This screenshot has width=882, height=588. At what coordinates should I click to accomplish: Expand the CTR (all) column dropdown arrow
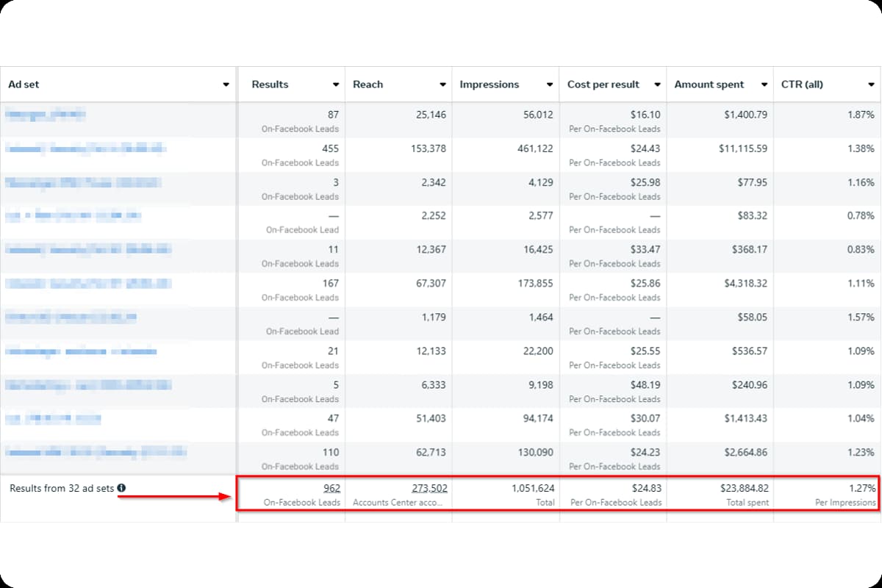[x=871, y=85]
